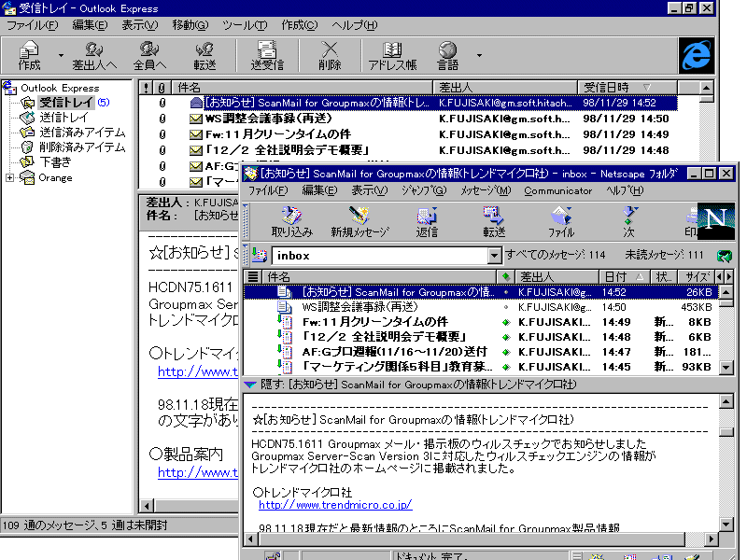This screenshot has height=560, width=747.
Task: Select AF:Gプロ週報 message in Netscape
Action: pyautogui.click(x=481, y=352)
